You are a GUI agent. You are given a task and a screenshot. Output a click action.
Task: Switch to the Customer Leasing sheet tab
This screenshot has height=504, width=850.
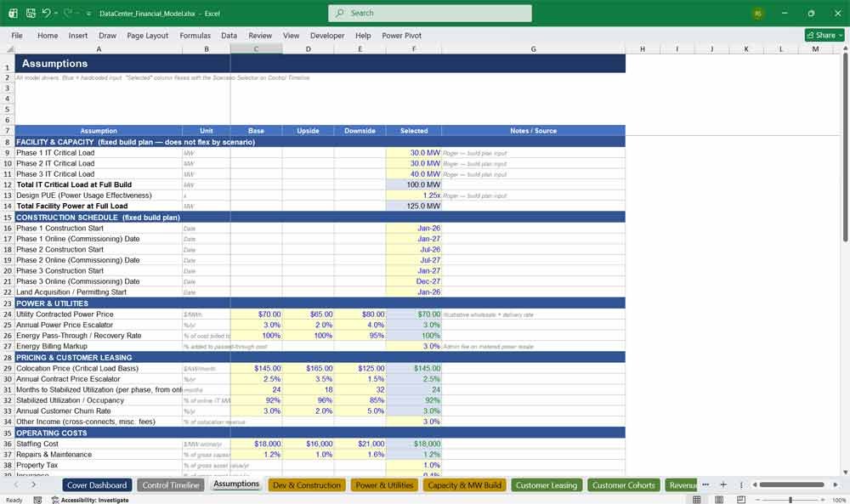[547, 485]
